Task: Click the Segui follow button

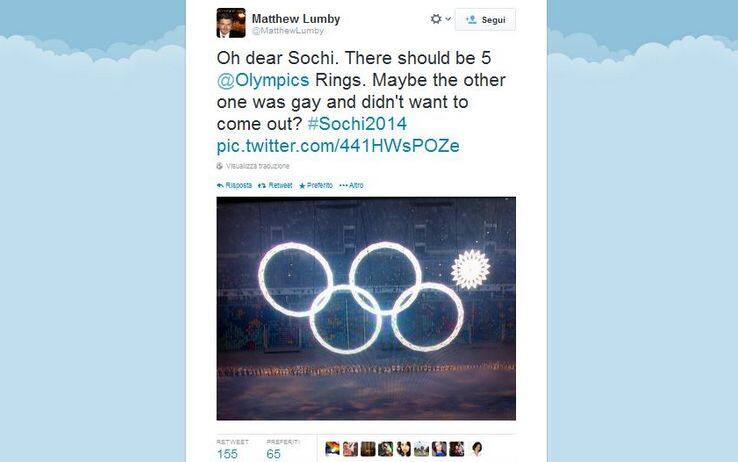Action: pos(485,20)
